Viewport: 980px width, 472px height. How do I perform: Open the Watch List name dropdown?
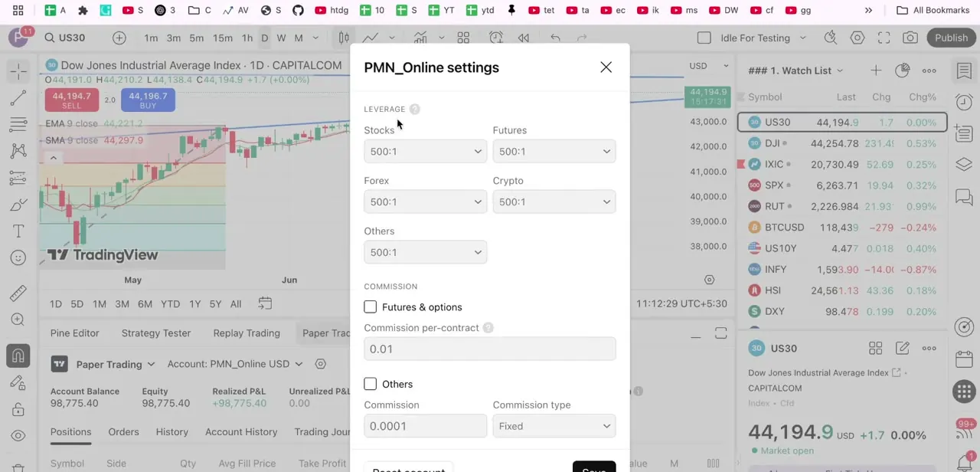coord(796,70)
